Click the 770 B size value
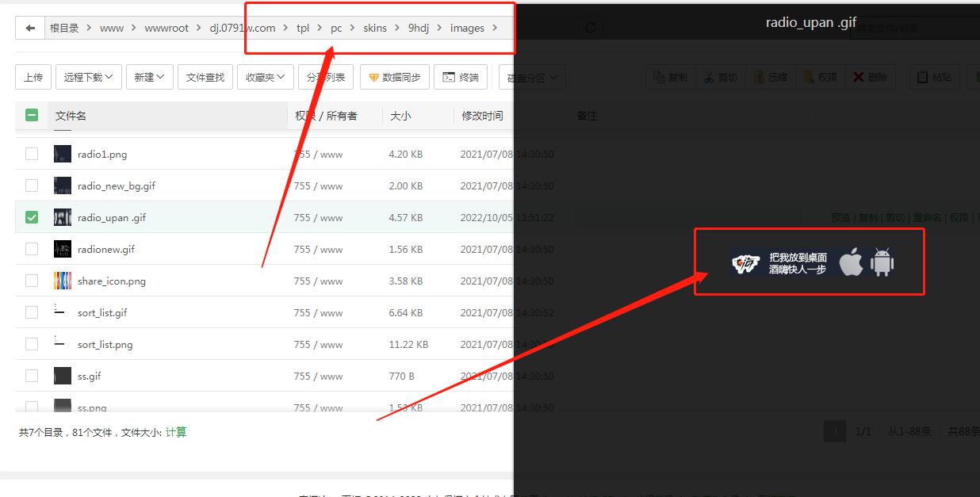980x497 pixels. [401, 376]
